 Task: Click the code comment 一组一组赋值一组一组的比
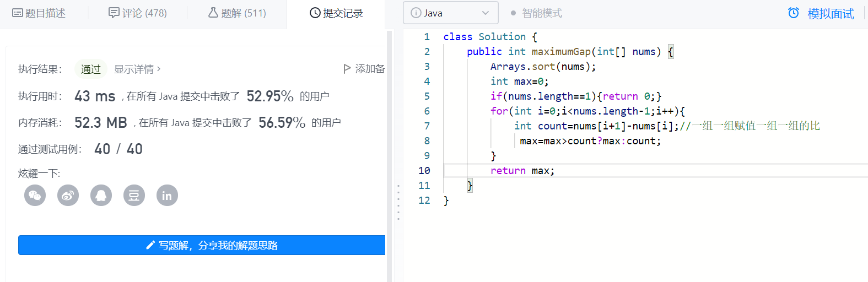click(750, 126)
